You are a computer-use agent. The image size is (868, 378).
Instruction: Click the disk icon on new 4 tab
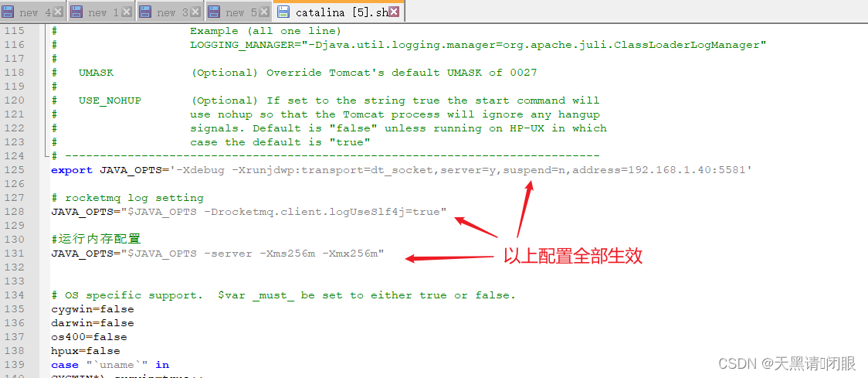[x=8, y=12]
